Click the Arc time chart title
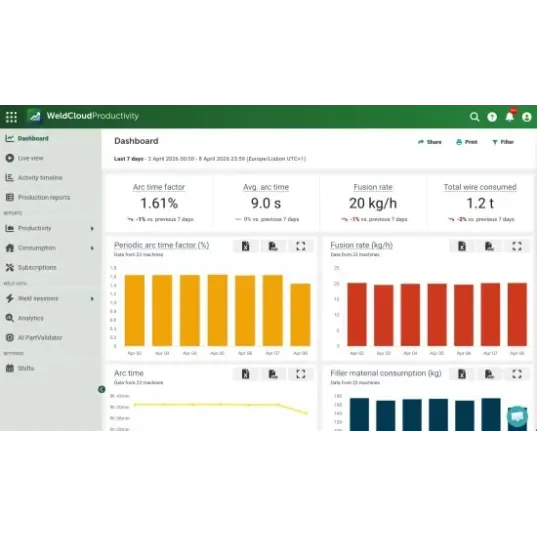This screenshot has width=537, height=537. pyautogui.click(x=129, y=373)
